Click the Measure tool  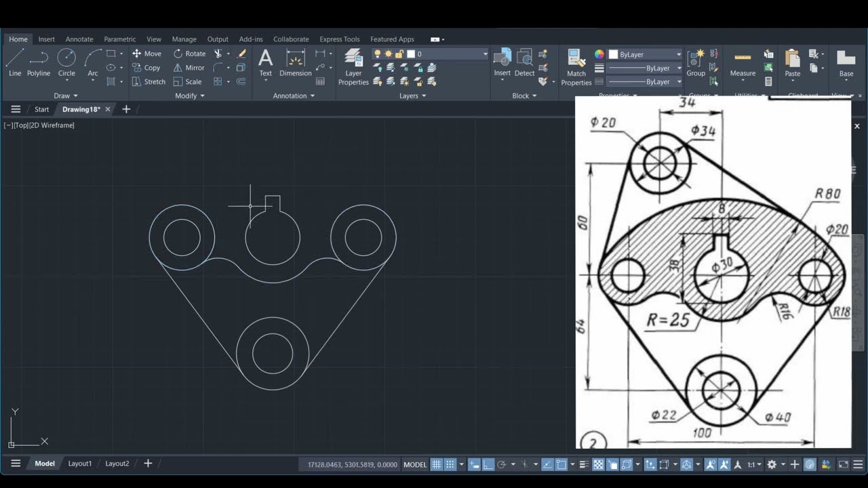[743, 63]
